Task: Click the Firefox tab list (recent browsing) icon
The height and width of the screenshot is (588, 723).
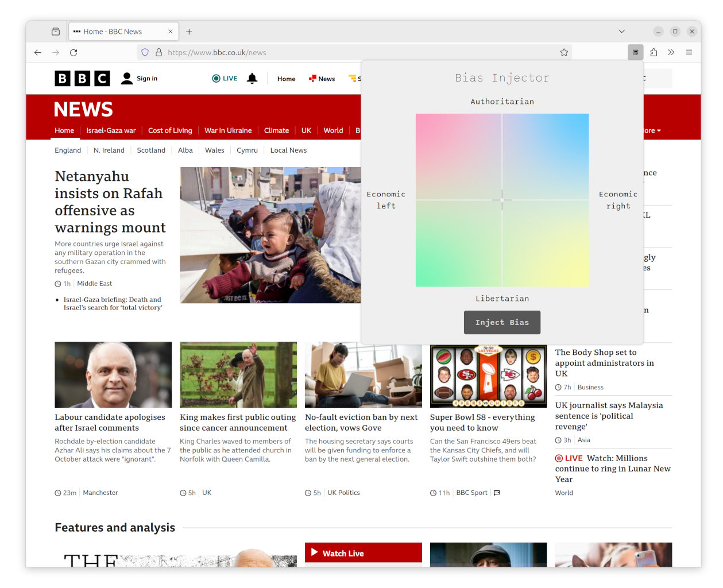Action: 56,32
